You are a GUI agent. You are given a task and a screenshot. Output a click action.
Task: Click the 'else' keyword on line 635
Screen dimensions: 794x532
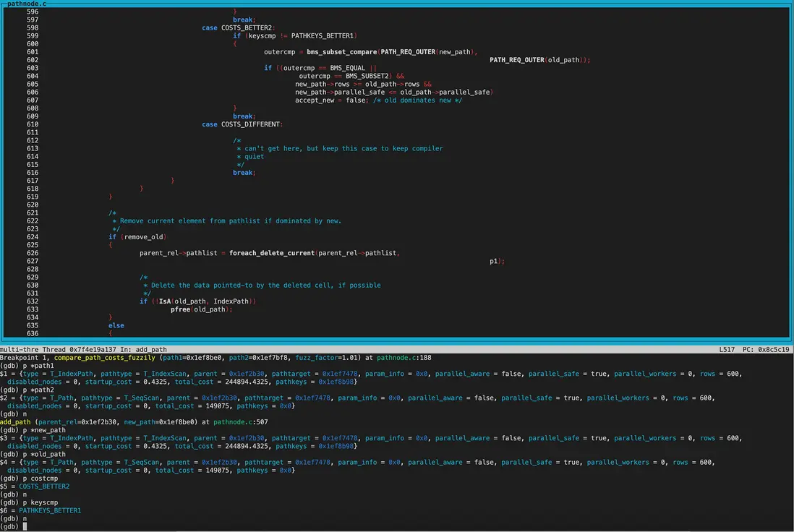[x=116, y=325]
